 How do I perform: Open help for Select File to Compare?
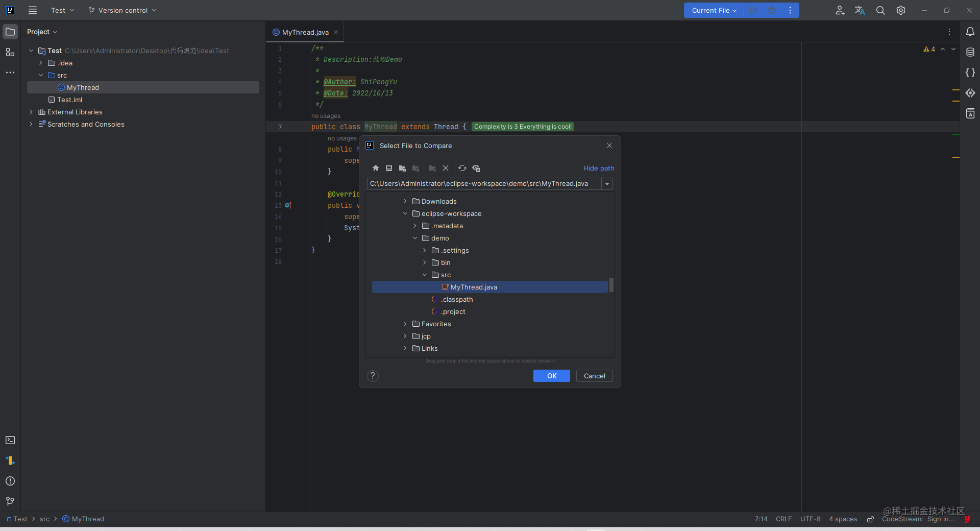pyautogui.click(x=373, y=376)
